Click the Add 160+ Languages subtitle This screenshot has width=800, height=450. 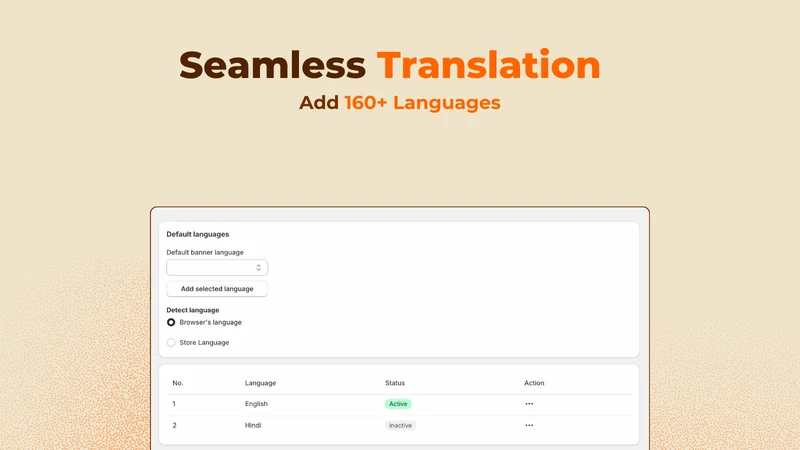[399, 103]
